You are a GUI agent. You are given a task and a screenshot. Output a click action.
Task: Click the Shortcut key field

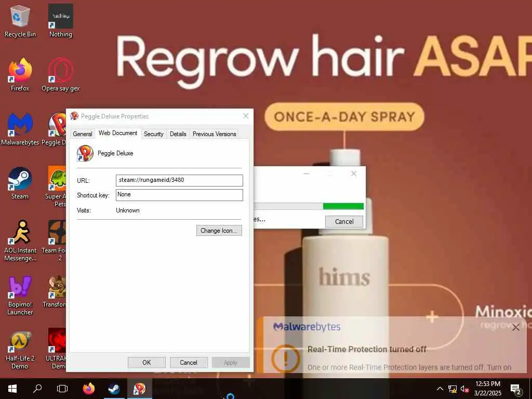point(179,195)
